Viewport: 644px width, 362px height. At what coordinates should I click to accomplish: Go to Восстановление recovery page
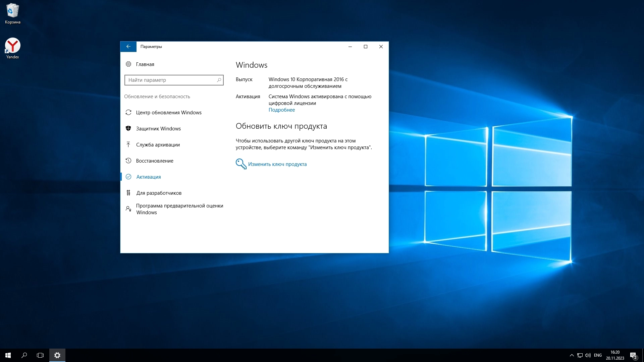tap(154, 161)
